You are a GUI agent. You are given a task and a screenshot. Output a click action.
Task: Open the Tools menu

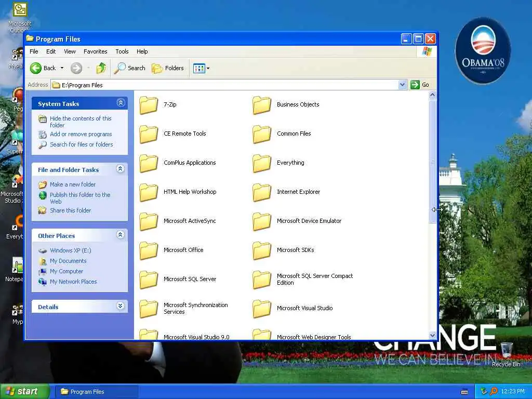[x=122, y=51]
